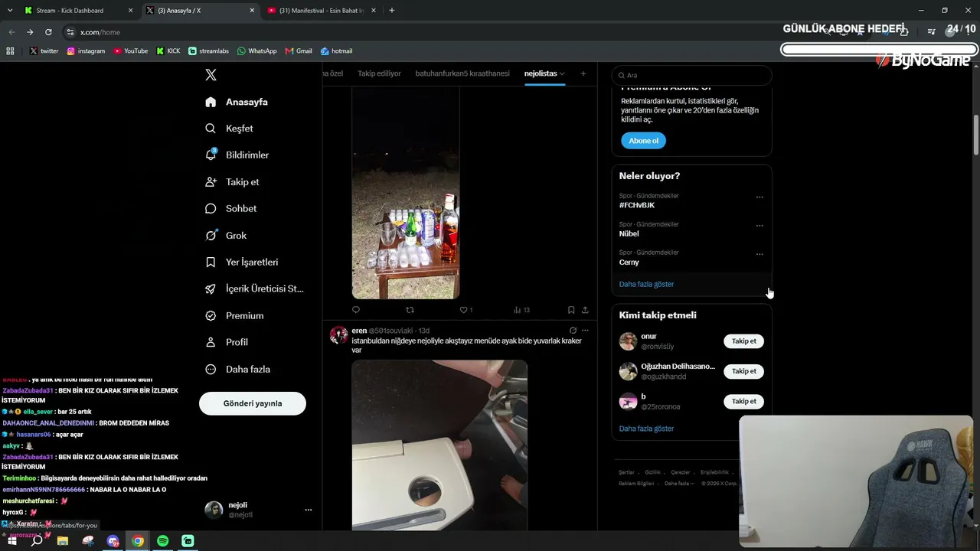Image resolution: width=980 pixels, height=551 pixels.
Task: Click the Ara search field
Action: (x=691, y=75)
